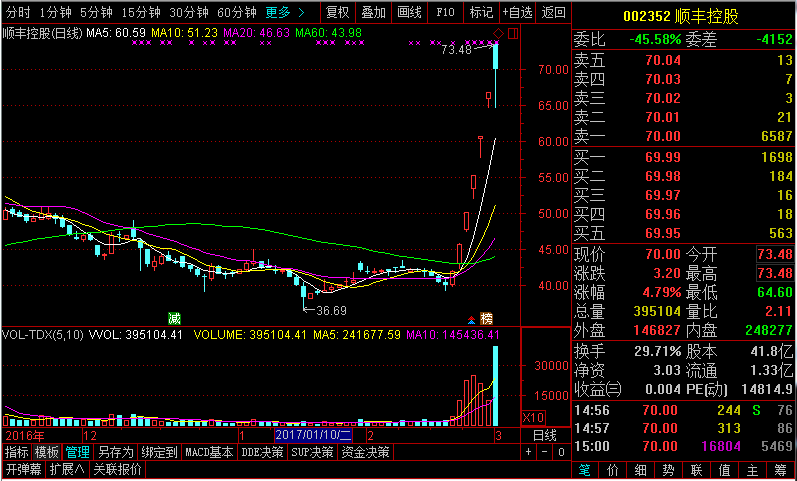Click the 2017/01/10/二 date marker
The height and width of the screenshot is (481, 797).
click(x=313, y=435)
